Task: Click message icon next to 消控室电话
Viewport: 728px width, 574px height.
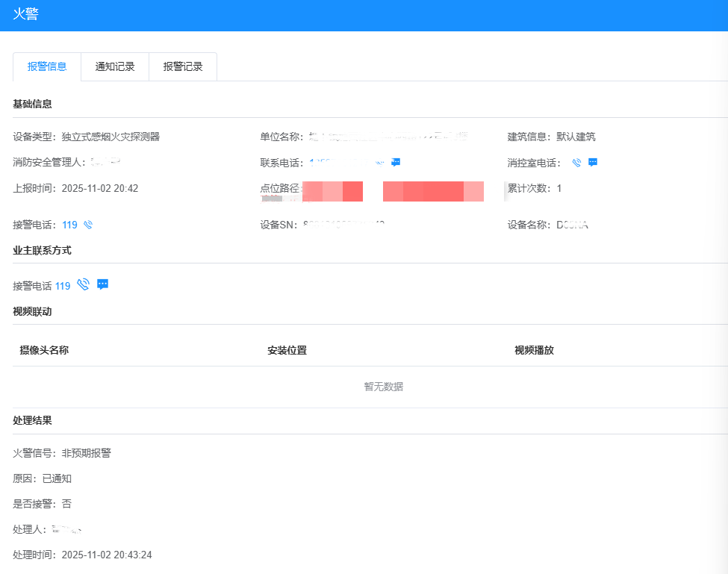Action: 593,162
